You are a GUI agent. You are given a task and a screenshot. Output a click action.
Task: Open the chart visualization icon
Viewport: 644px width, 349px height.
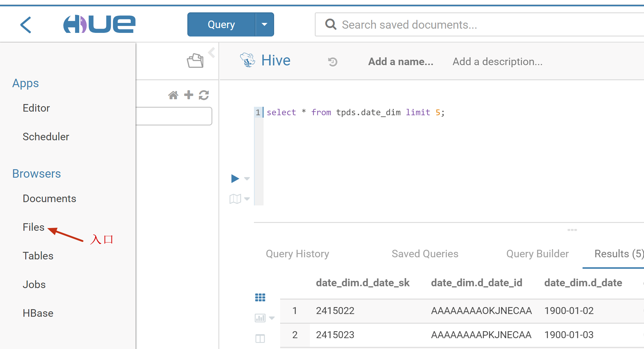click(260, 318)
